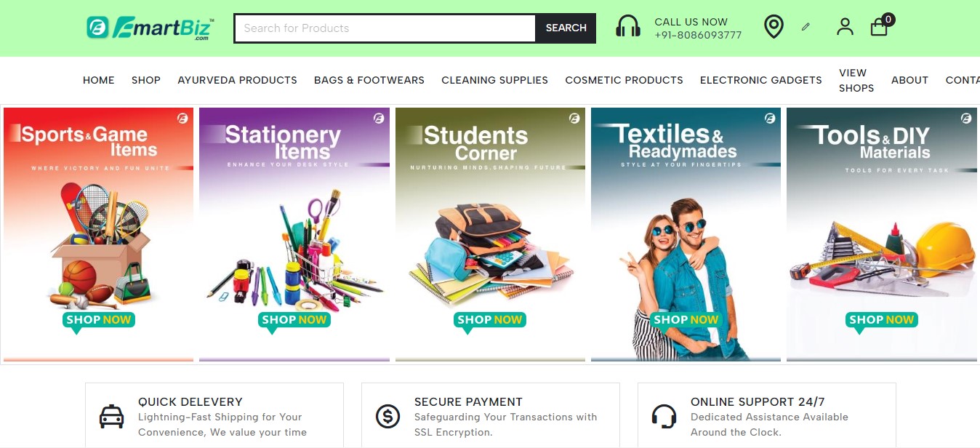The width and height of the screenshot is (980, 448).
Task: Open the Bags & Footwears menu
Action: tap(369, 80)
